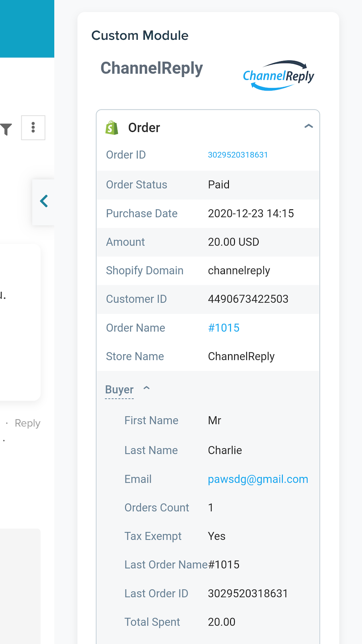Image resolution: width=362 pixels, height=644 pixels.
Task: Click the Purchase Date value
Action: [251, 213]
